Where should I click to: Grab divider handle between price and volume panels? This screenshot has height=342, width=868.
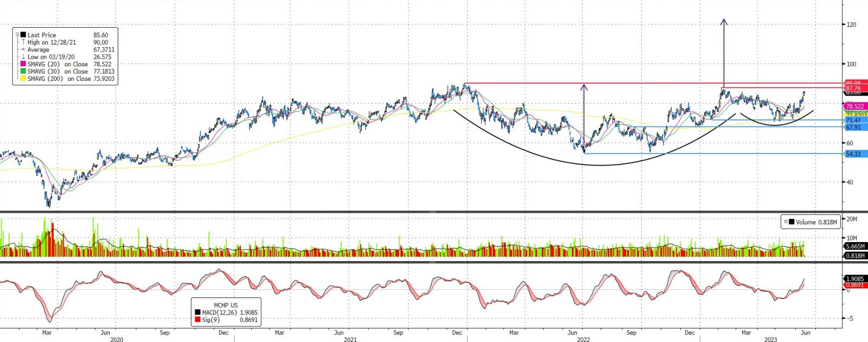coord(432,212)
